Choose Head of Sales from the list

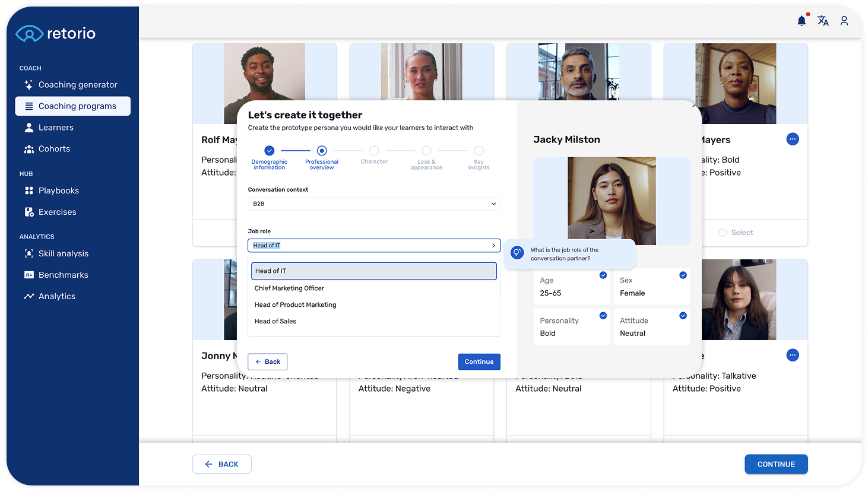275,321
